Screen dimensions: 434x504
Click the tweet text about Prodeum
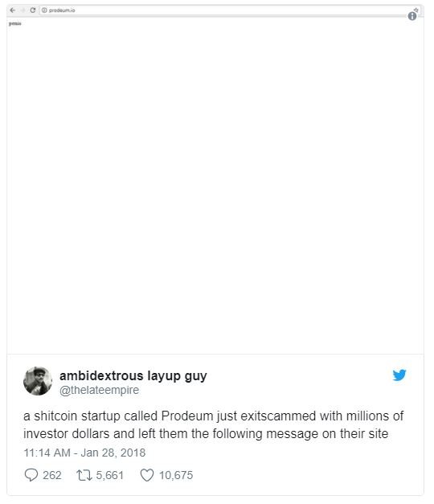point(213,424)
